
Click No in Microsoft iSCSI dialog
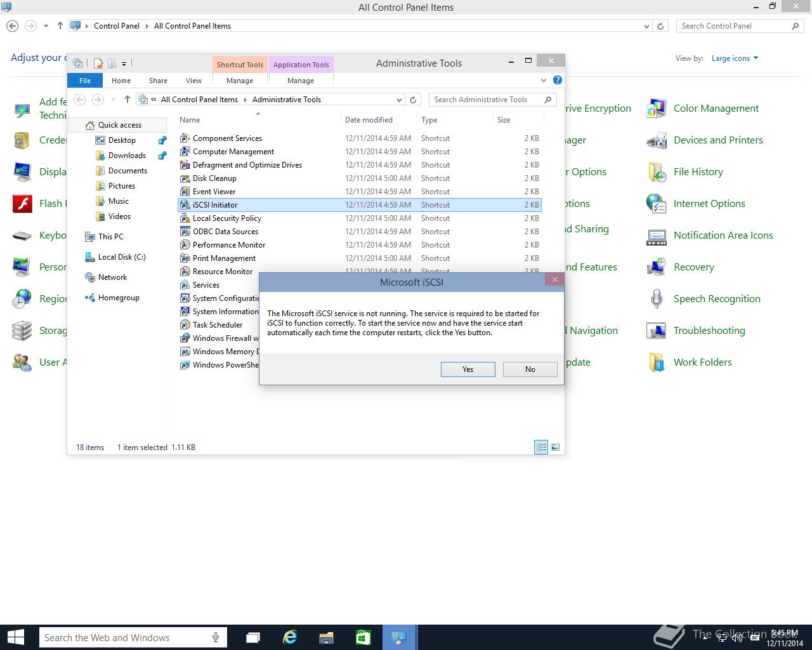tap(530, 369)
